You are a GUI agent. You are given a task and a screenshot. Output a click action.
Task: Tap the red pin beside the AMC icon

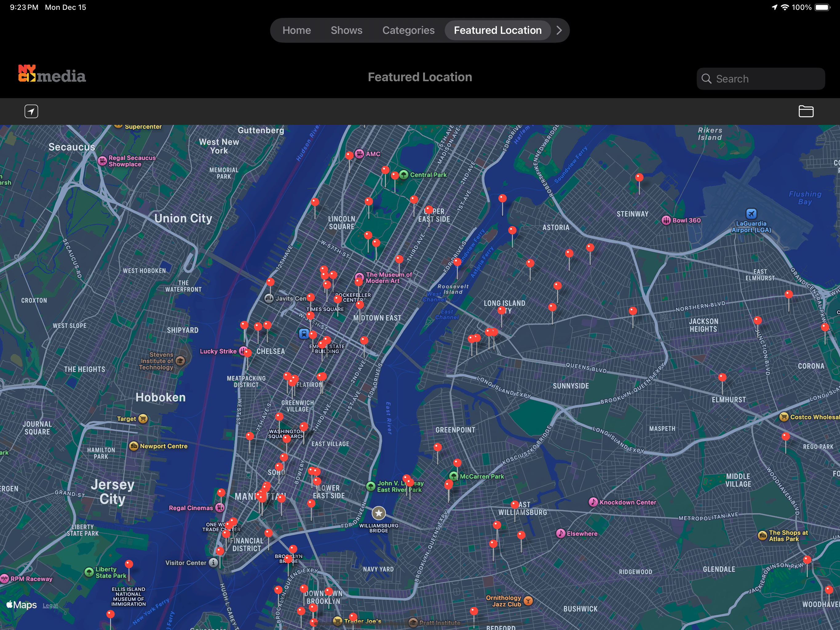tap(349, 155)
